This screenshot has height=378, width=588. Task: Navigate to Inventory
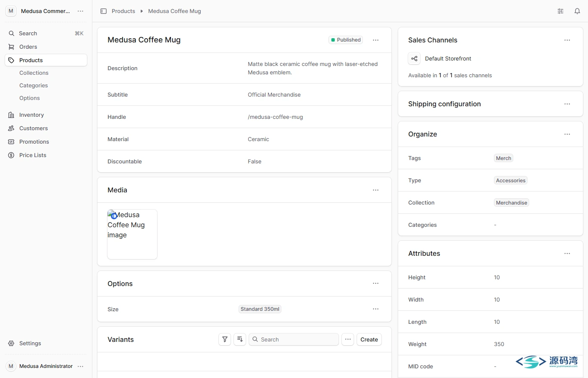(46, 115)
